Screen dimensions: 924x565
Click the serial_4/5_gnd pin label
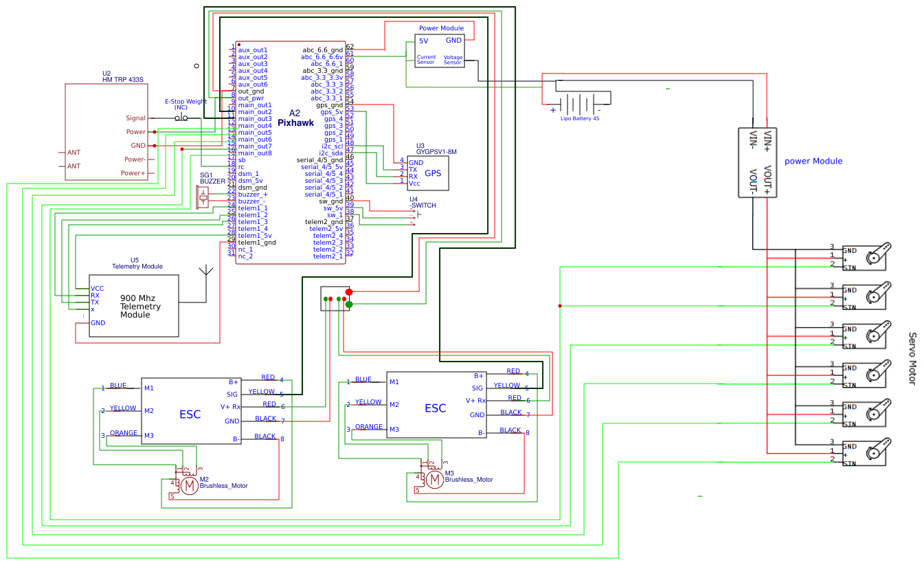click(320, 160)
